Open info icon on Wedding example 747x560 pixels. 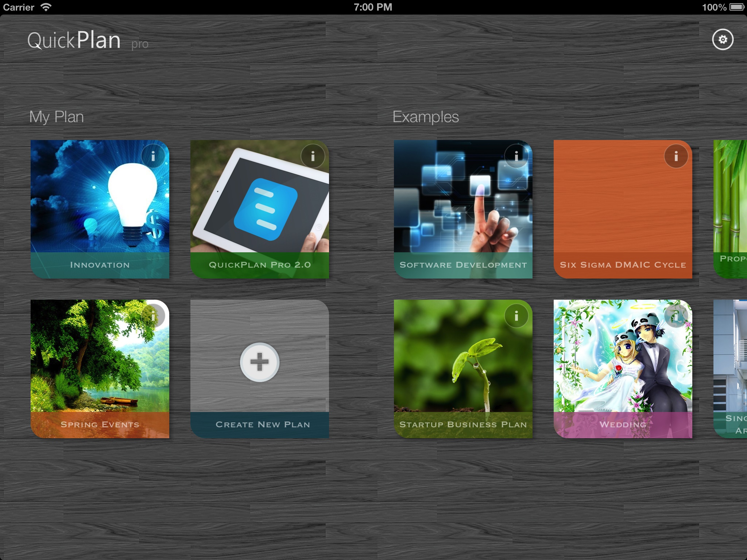(676, 316)
